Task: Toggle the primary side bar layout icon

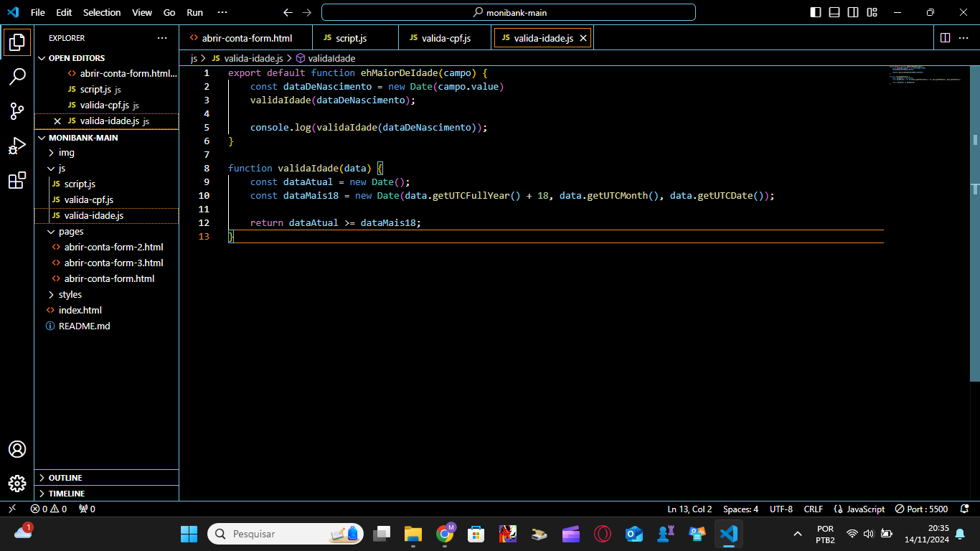Action: point(816,12)
